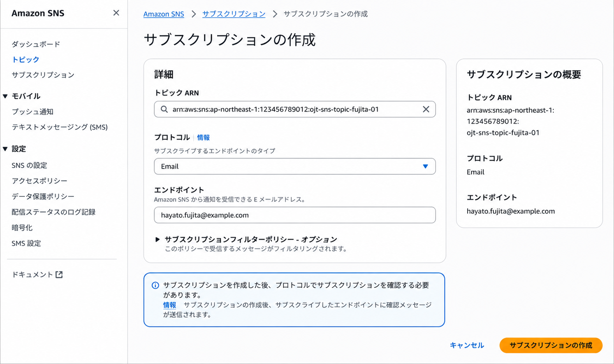Open 暗号化 in the sidebar
Screen dimensions: 614x364
click(x=22, y=227)
